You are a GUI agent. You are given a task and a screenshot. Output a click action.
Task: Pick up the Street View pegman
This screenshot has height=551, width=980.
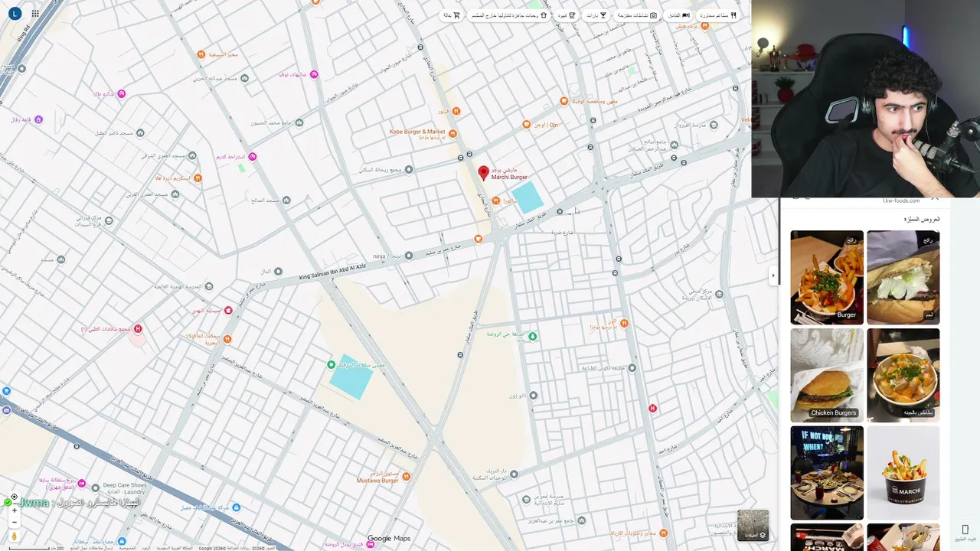(14, 537)
